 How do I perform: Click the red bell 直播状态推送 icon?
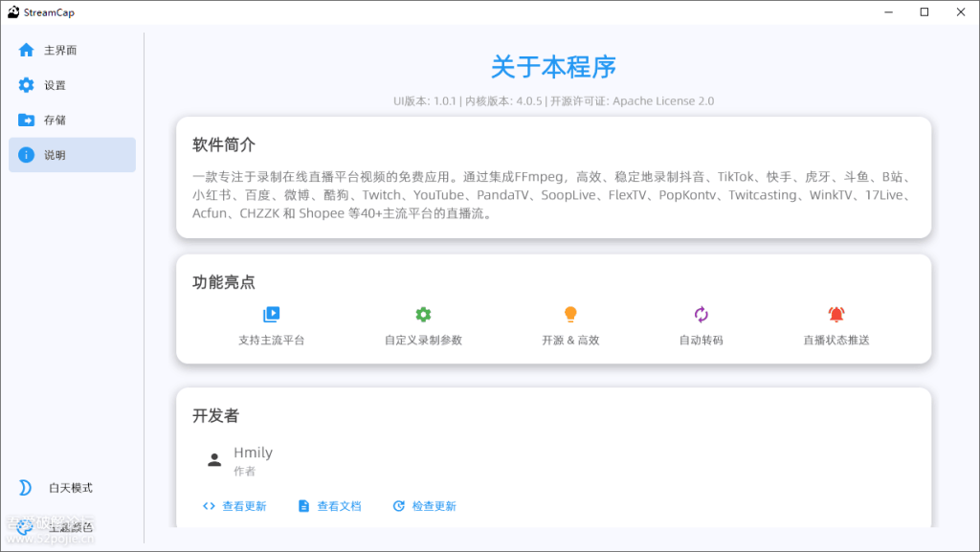click(836, 314)
